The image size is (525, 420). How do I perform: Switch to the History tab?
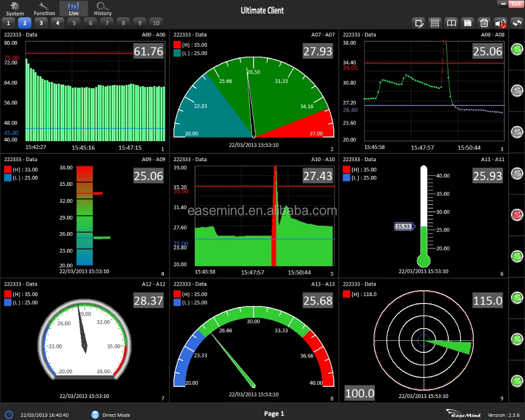click(103, 8)
